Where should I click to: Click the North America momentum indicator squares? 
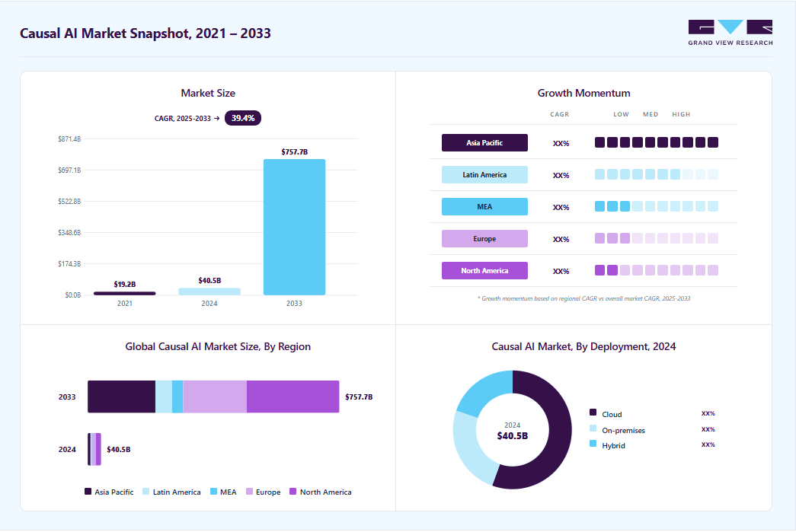(657, 270)
